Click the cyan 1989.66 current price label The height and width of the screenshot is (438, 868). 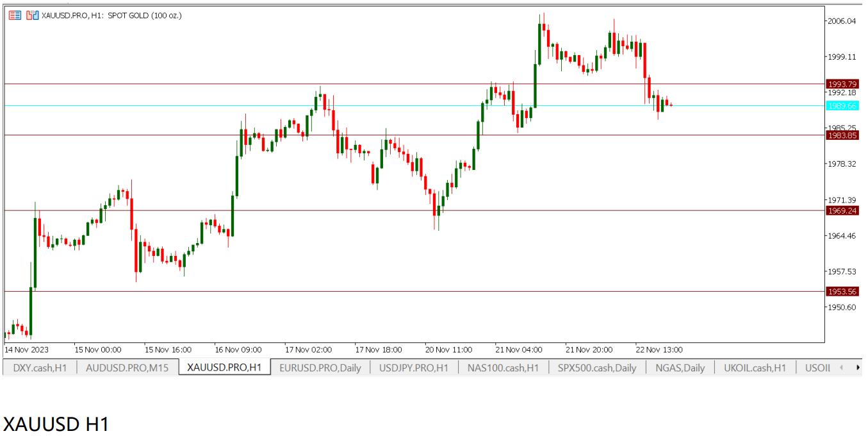point(842,106)
